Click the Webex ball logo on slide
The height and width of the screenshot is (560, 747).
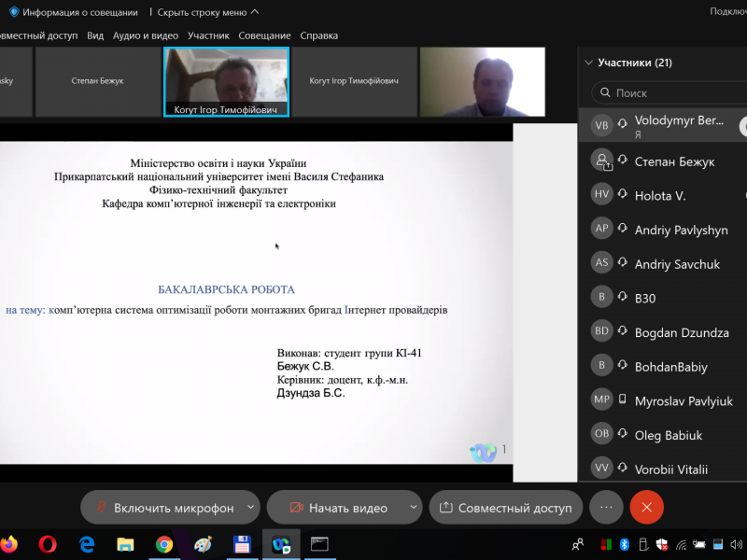[483, 452]
